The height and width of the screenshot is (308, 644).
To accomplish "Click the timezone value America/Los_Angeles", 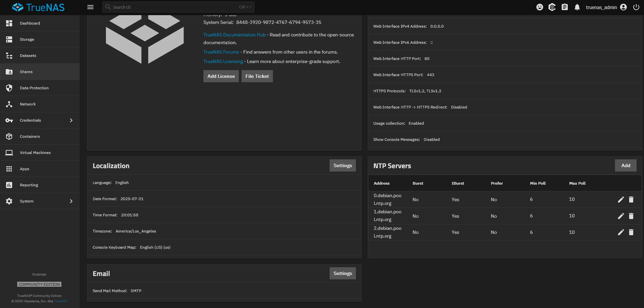I will pyautogui.click(x=136, y=231).
